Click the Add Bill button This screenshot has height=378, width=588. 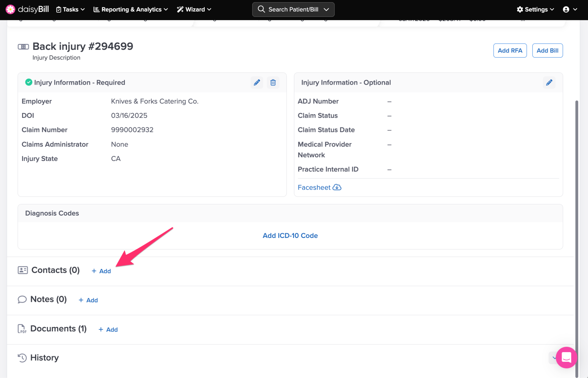tap(547, 51)
